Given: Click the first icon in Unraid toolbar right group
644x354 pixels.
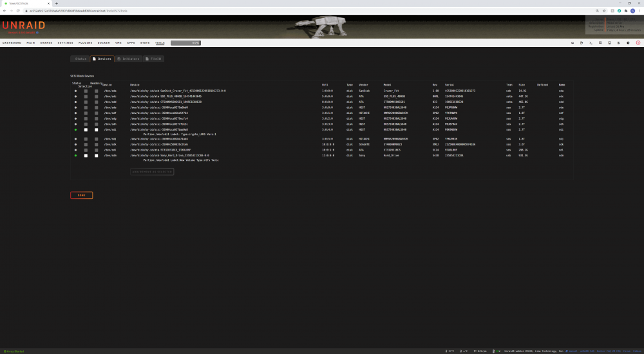Looking at the screenshot, I should click(x=572, y=42).
